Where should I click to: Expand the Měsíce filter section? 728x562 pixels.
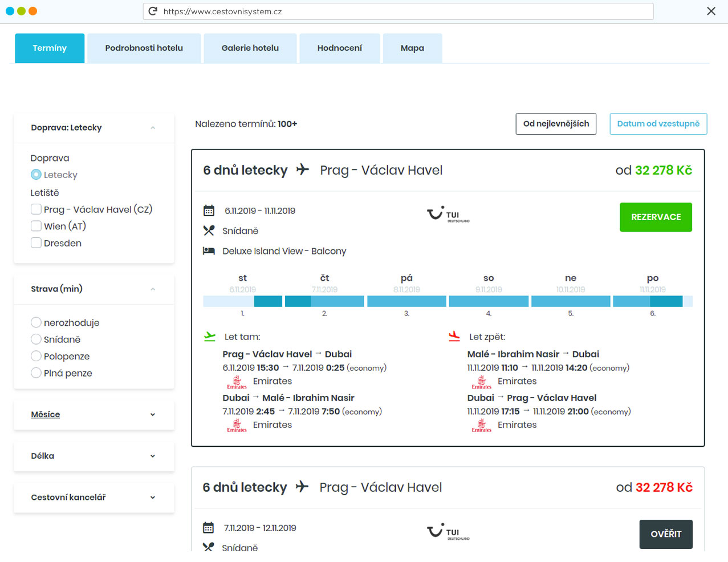point(94,415)
